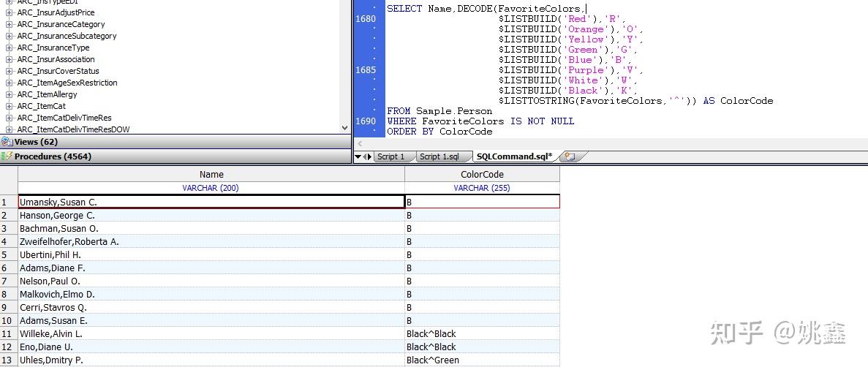Select the ARC_InsurCoverStatus table
This screenshot has height=367, width=868.
coord(58,71)
